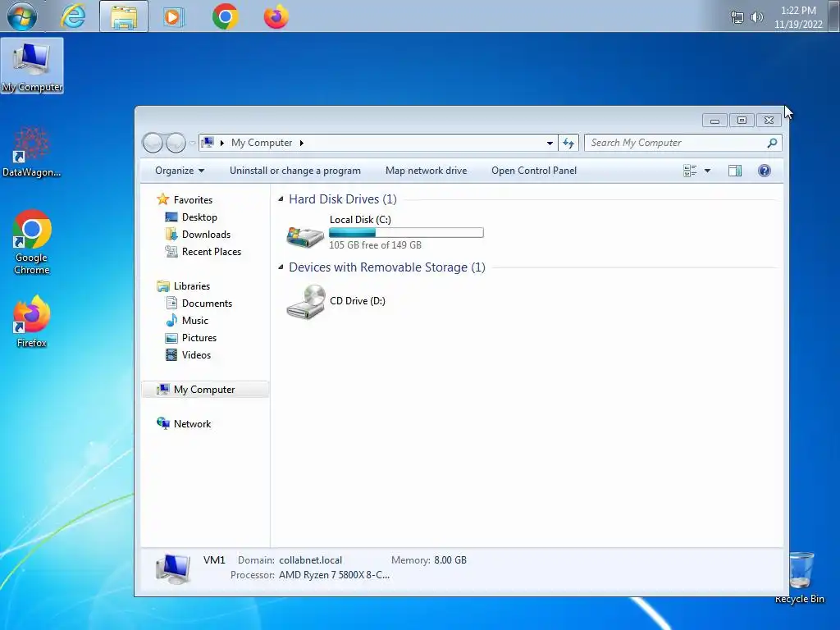Maximize the My Computer window
This screenshot has height=630, width=840.
pyautogui.click(x=742, y=121)
